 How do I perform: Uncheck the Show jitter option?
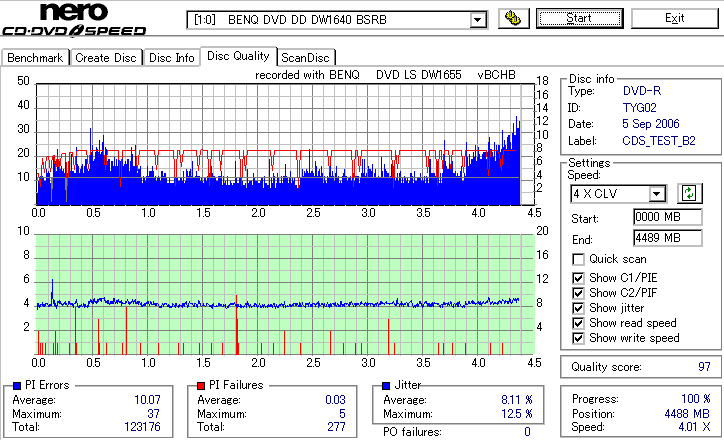pyautogui.click(x=578, y=308)
